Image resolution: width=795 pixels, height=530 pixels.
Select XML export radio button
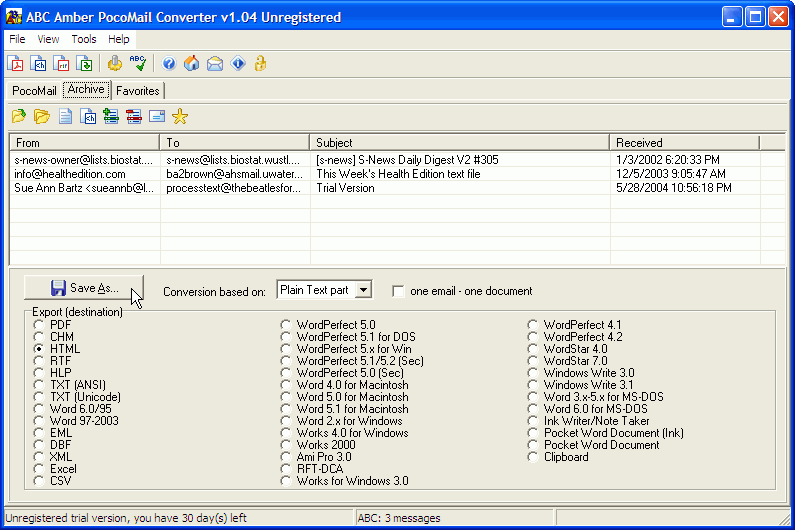pyautogui.click(x=39, y=457)
